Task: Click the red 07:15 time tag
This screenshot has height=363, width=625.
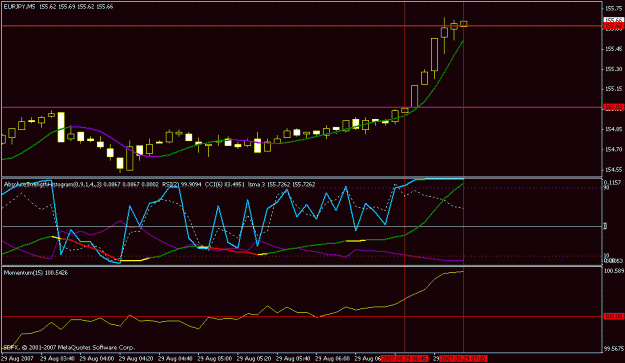Action: pyautogui.click(x=463, y=359)
